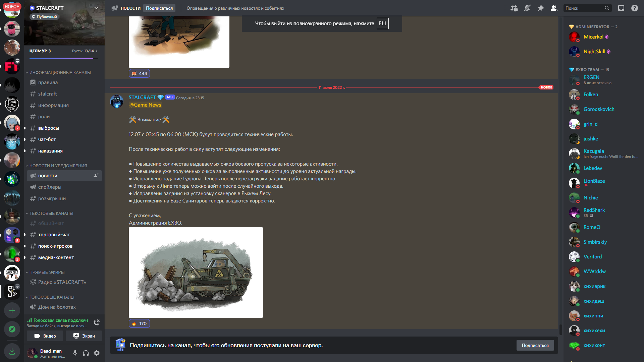Open notification settings bell icon

527,8
